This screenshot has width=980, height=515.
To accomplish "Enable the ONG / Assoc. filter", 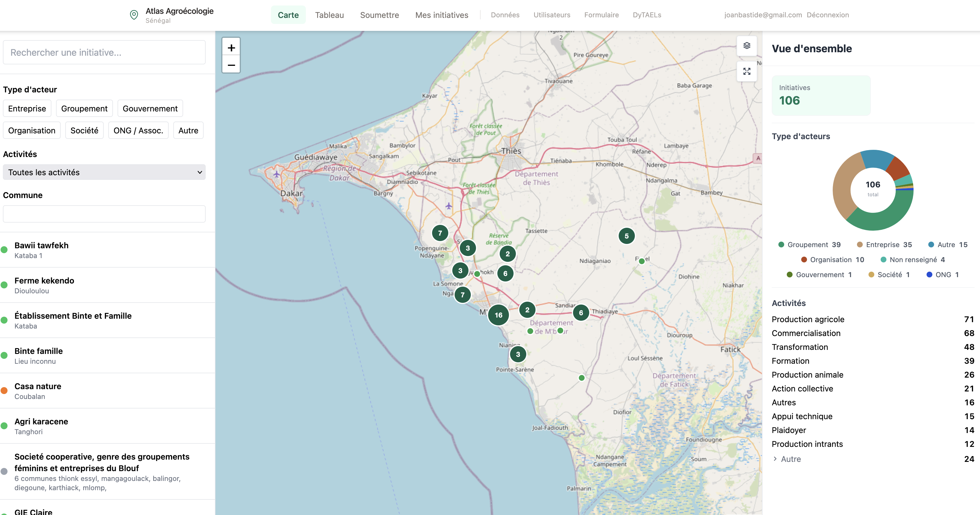I will [138, 130].
